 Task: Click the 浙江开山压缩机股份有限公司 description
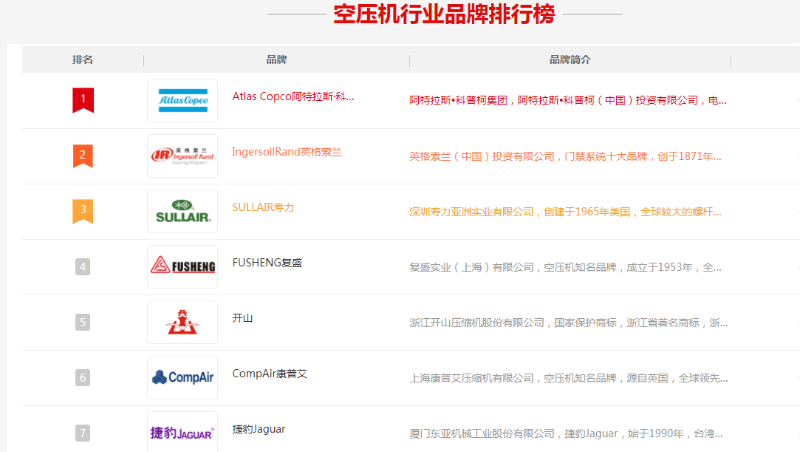tap(568, 323)
